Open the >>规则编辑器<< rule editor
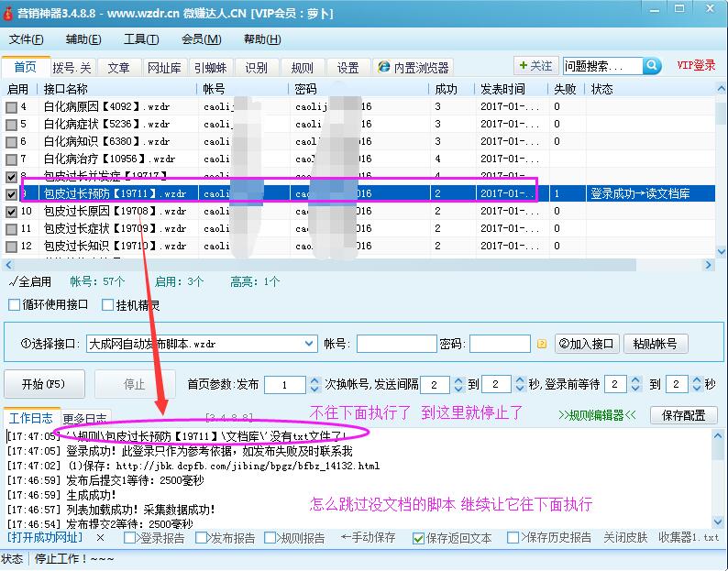Screen dimensions: 728x571 point(597,415)
